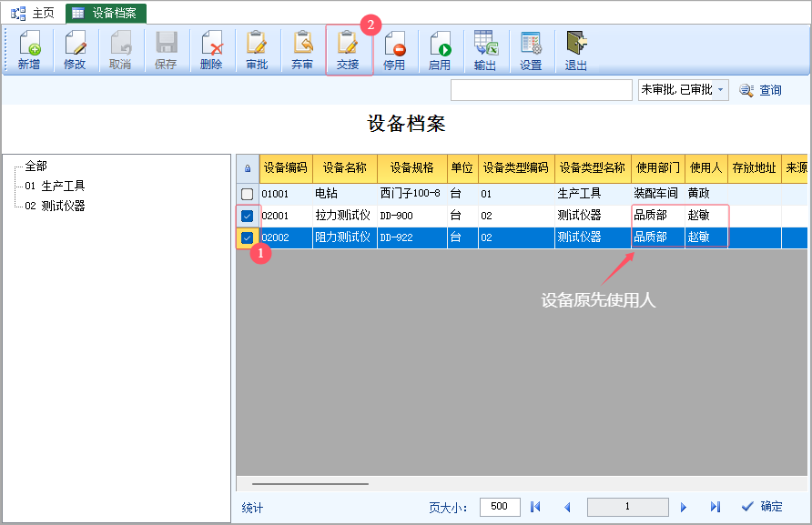Click cell 装配车间
The image size is (812, 525).
coord(656,194)
